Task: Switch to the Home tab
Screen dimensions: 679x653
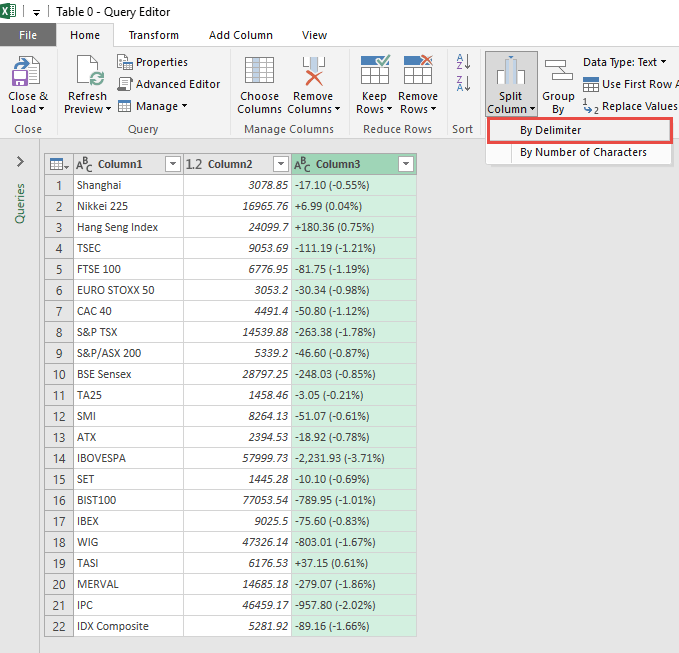Action: 85,35
